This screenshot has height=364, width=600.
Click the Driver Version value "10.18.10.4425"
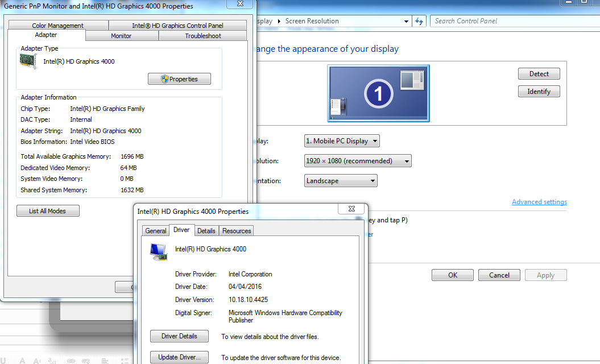coord(249,300)
